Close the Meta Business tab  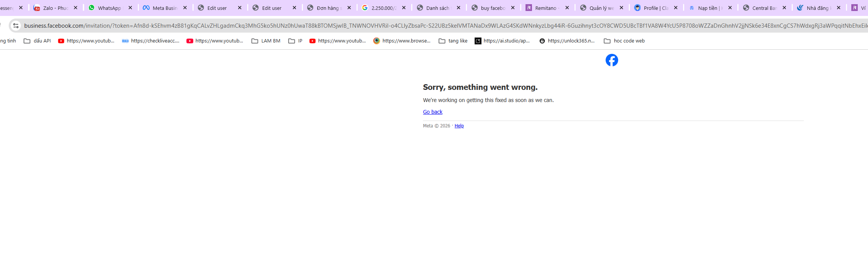185,8
